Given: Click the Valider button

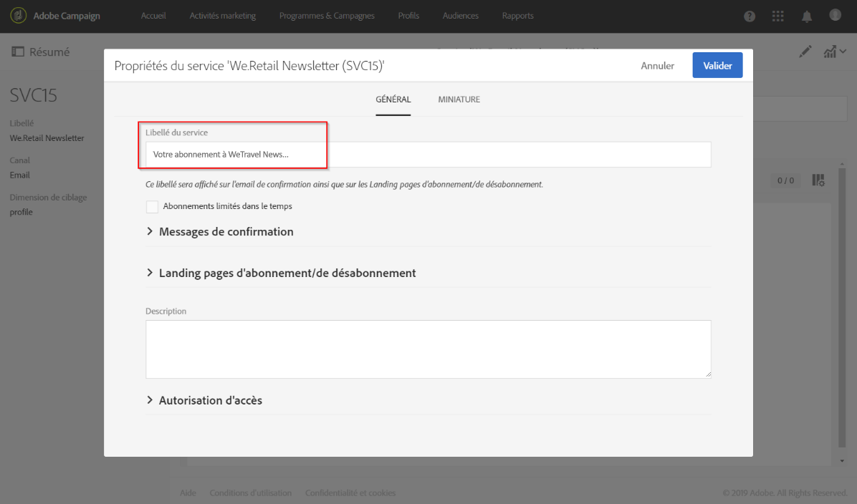Looking at the screenshot, I should (717, 66).
